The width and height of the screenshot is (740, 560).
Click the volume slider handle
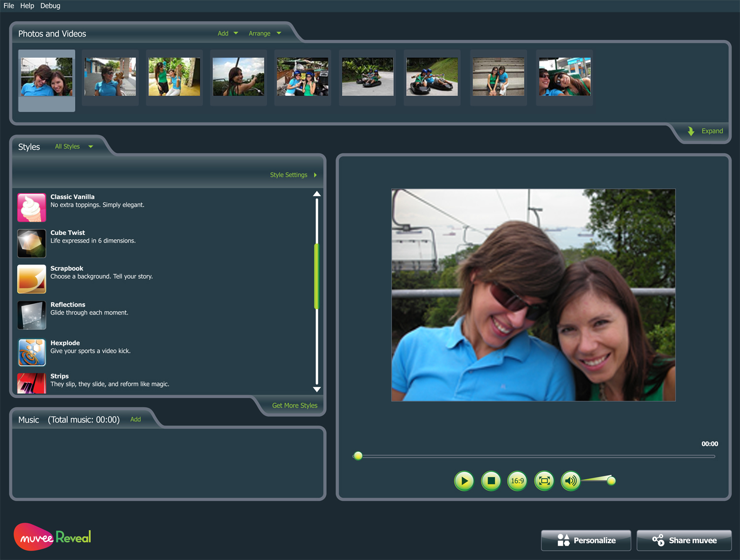pos(611,481)
